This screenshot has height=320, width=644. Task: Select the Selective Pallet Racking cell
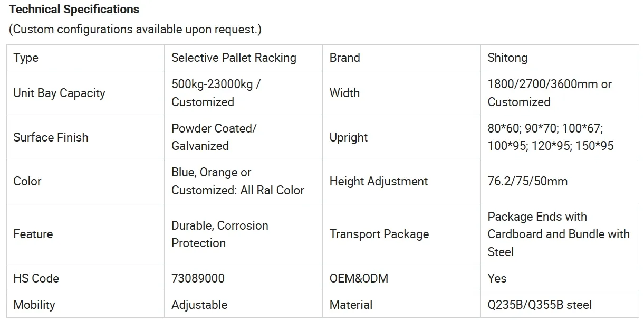234,58
